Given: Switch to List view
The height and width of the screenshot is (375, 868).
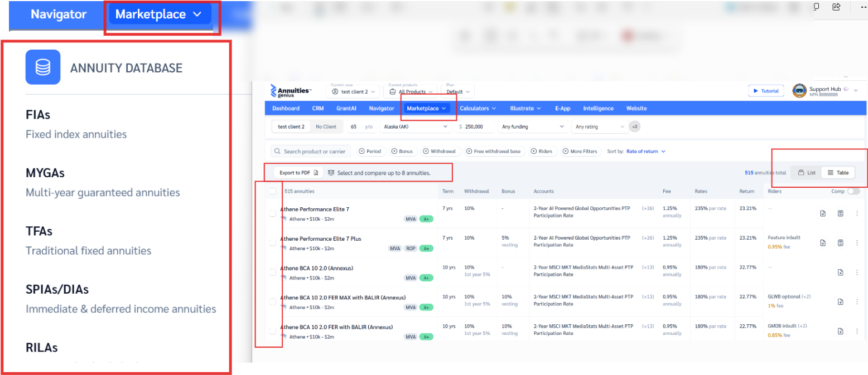Looking at the screenshot, I should click(x=807, y=173).
